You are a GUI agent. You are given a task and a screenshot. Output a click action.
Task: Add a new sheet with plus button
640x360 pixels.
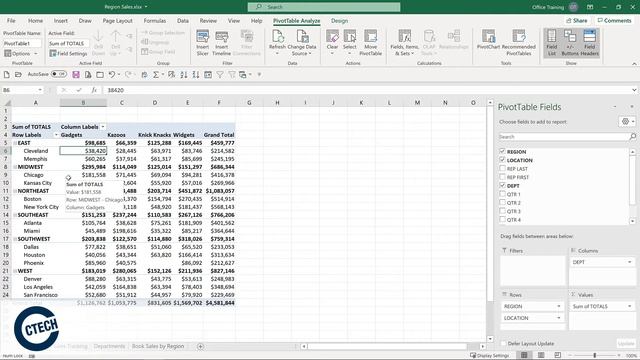(200, 347)
